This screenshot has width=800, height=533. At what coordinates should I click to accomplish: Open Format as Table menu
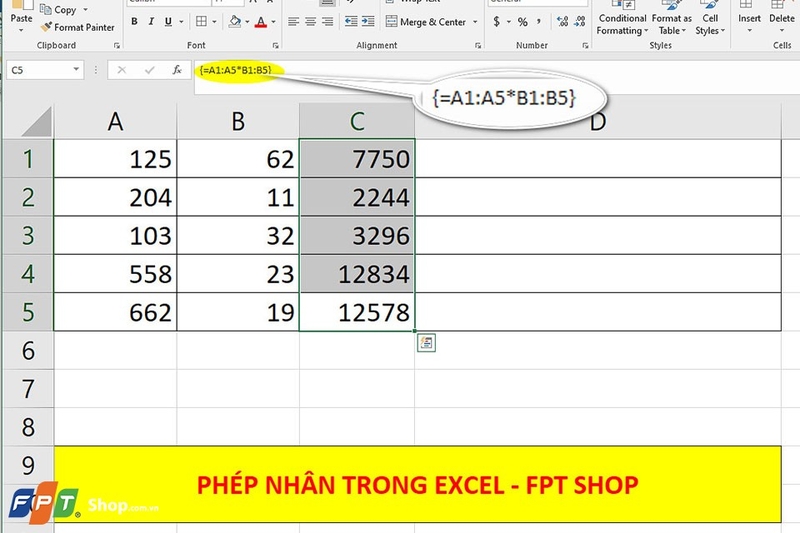pos(671,19)
